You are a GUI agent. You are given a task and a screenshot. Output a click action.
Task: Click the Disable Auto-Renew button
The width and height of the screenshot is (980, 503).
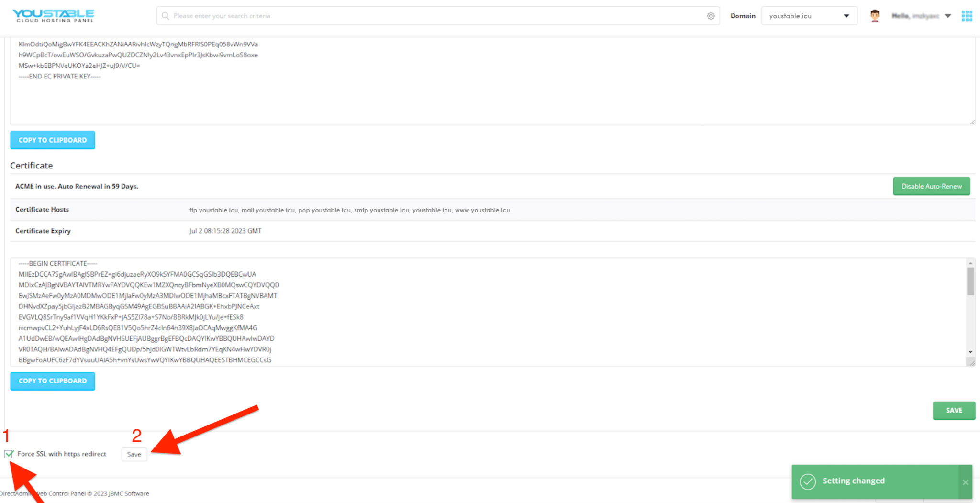click(931, 186)
